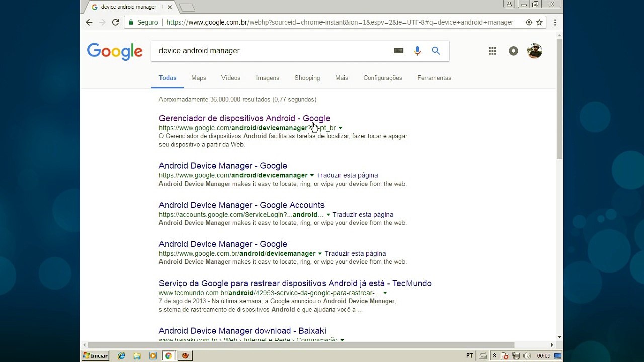Expand the dropdown arrow of the hl=pt_br result URL

[341, 128]
